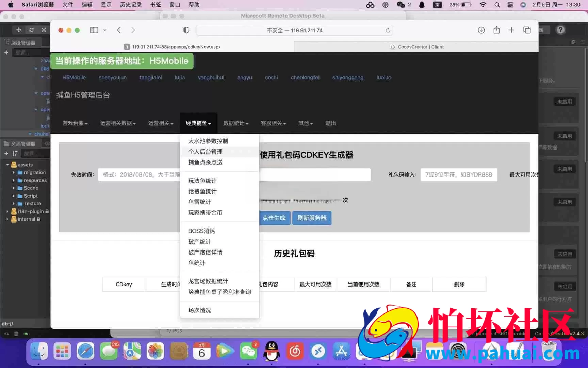The image size is (588, 368).
Task: Click the Safari address bar
Action: pos(294,30)
